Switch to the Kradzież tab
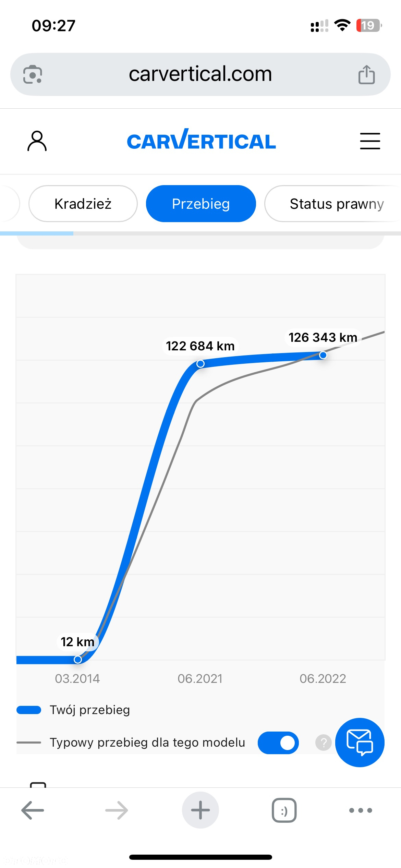This screenshot has width=401, height=868. [83, 204]
